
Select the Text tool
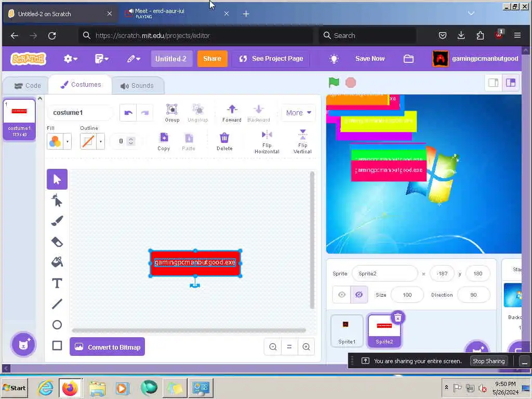coord(57,283)
